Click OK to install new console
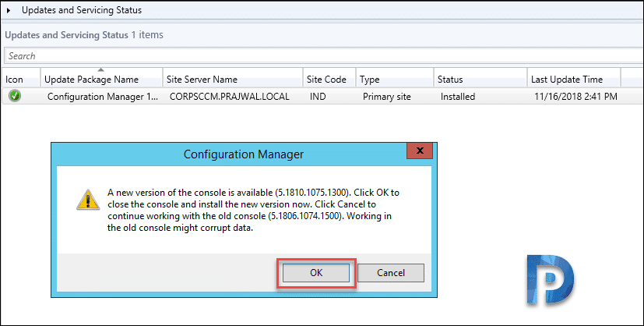 [x=316, y=272]
